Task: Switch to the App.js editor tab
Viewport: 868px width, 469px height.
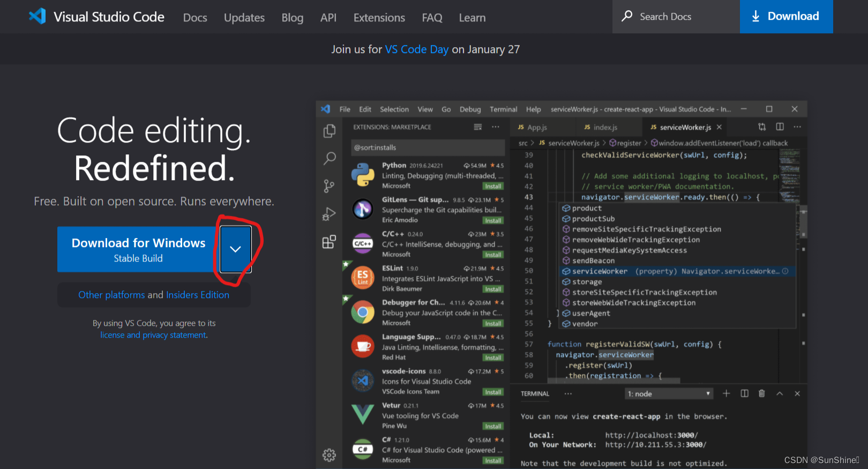Action: tap(536, 127)
